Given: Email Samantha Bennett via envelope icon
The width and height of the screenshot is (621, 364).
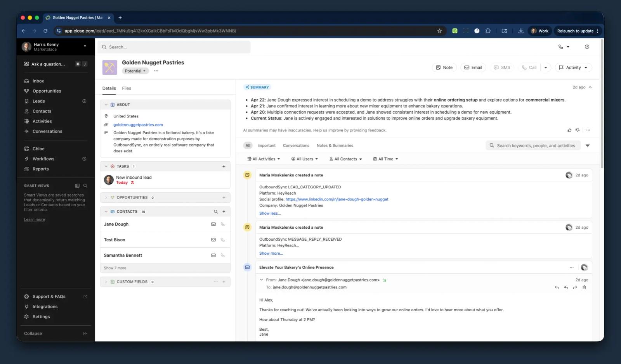Looking at the screenshot, I should tap(213, 255).
